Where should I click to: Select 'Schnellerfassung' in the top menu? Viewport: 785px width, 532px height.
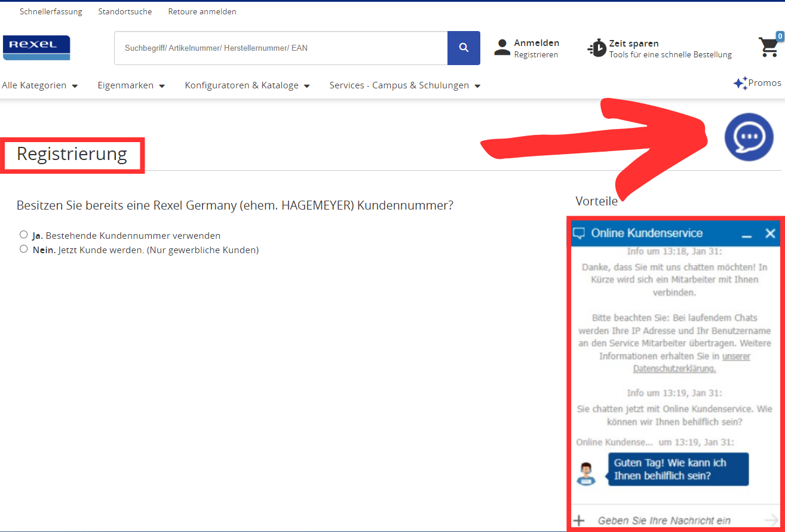click(51, 11)
